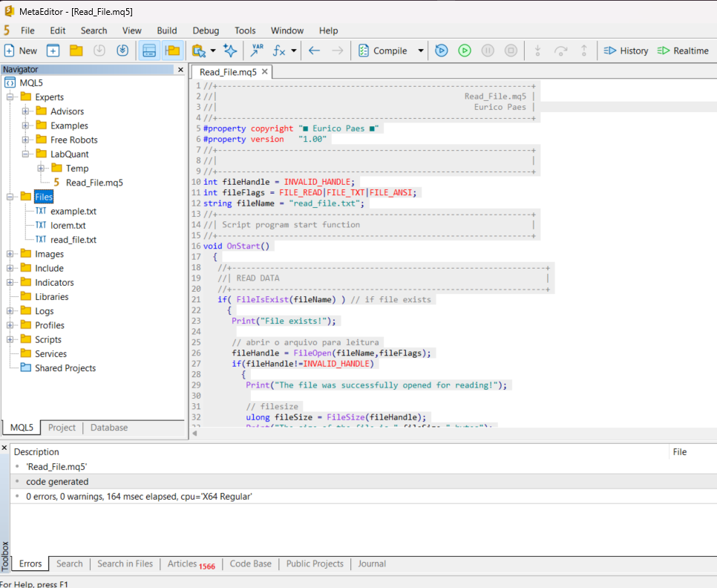Image resolution: width=717 pixels, height=588 pixels.
Task: Click the Navigate Back arrow icon
Action: [x=314, y=50]
